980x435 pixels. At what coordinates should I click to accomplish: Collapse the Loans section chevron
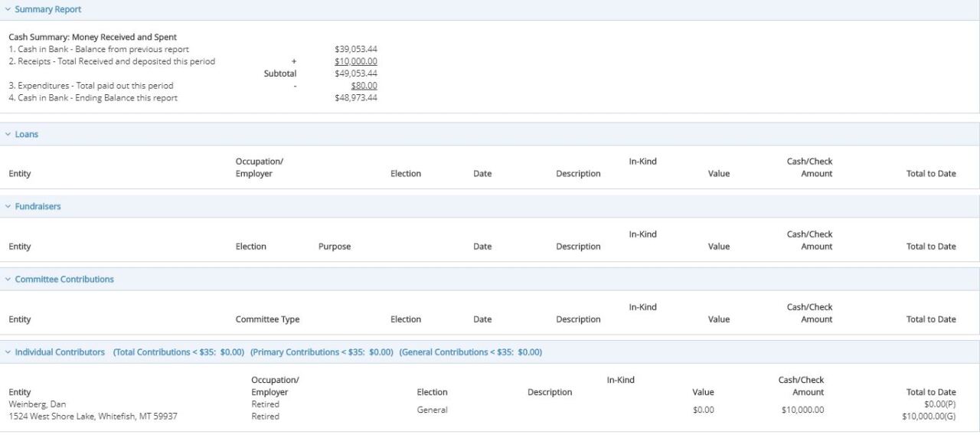tap(8, 135)
